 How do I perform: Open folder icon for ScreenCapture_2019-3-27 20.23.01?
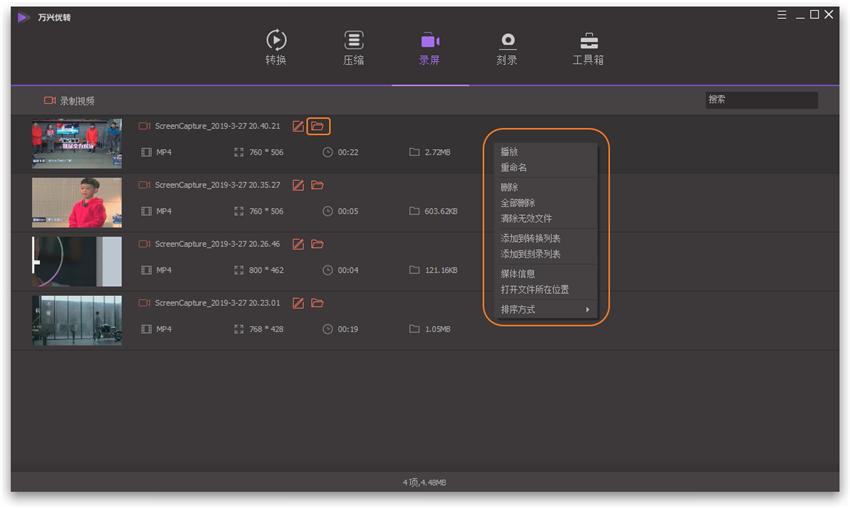point(318,303)
